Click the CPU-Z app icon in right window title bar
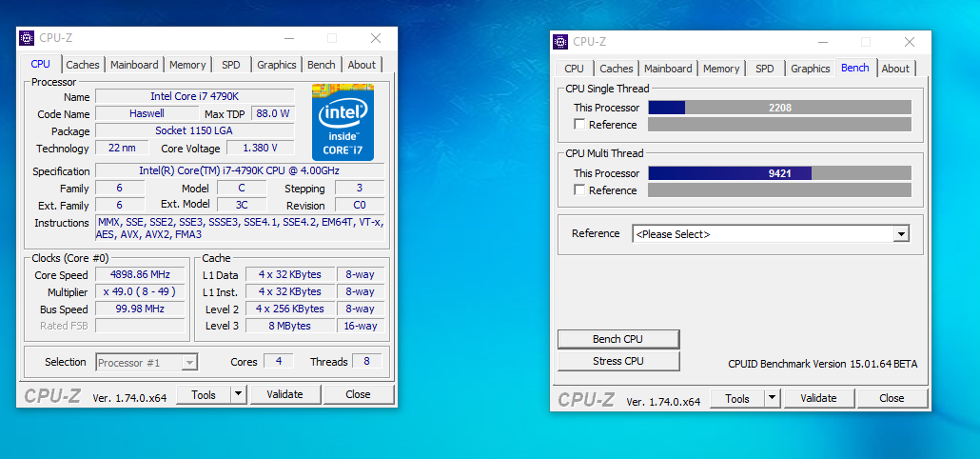 point(560,42)
